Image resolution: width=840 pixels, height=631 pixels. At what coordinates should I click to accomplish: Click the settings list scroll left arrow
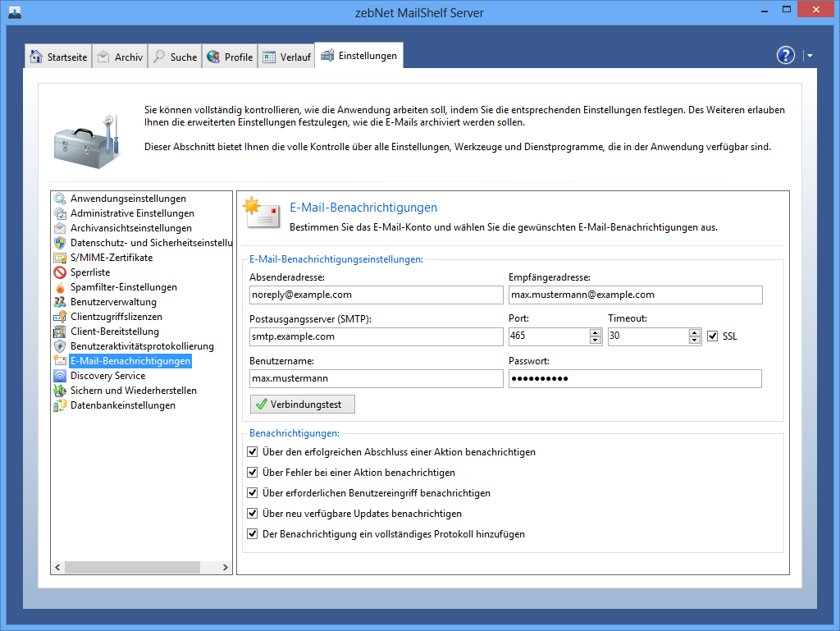click(x=58, y=567)
